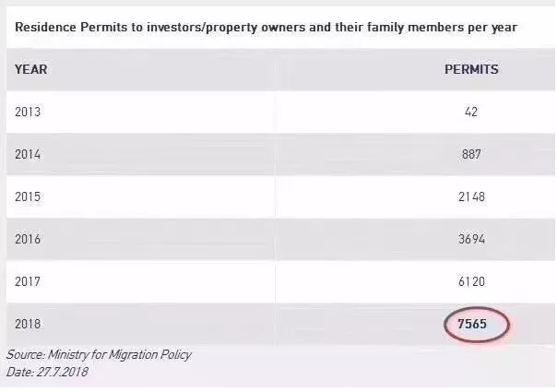The width and height of the screenshot is (557, 392).
Task: Click the 2018 year cell
Action: (28, 324)
